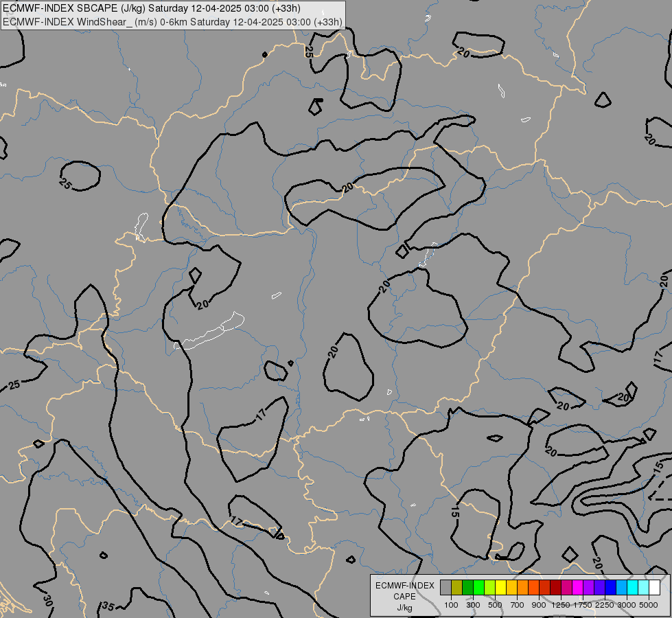Screen dimensions: 672x618
Task: Select the legend value 700
Action: tap(518, 605)
